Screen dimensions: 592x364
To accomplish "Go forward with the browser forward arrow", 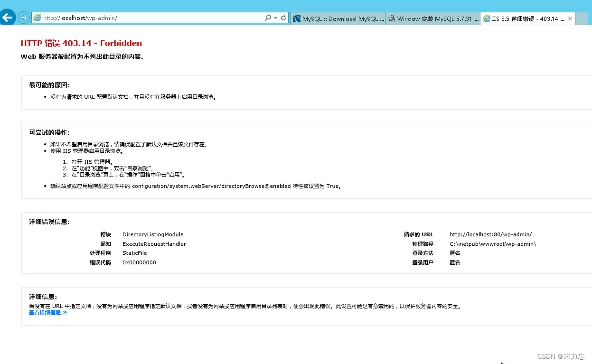I will pyautogui.click(x=24, y=18).
